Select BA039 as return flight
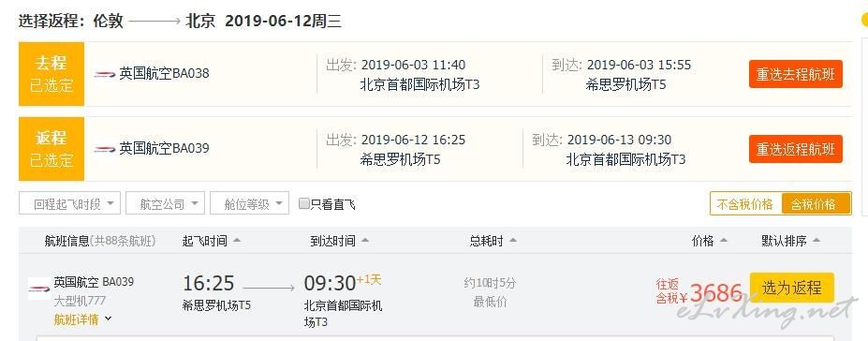The height and width of the screenshot is (341, 868). [x=791, y=288]
